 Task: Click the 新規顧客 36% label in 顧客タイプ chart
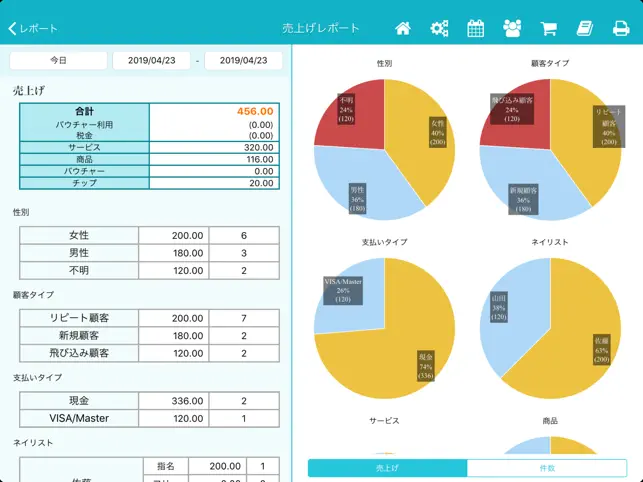(523, 199)
